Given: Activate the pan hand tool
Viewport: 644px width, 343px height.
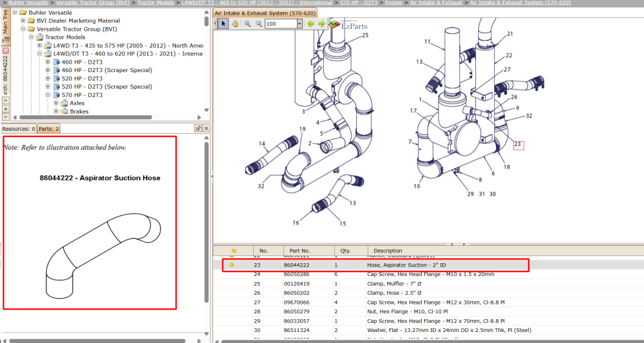Looking at the screenshot, I should click(234, 24).
